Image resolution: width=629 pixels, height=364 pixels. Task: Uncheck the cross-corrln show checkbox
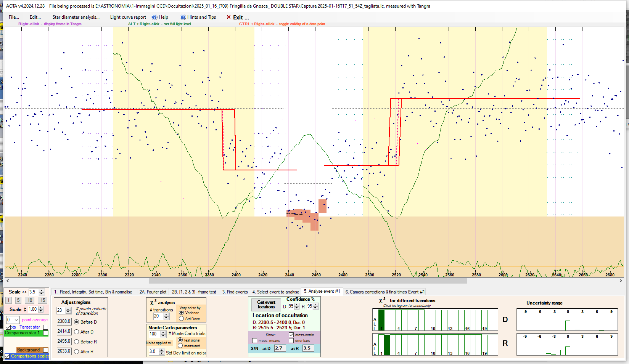(291, 335)
